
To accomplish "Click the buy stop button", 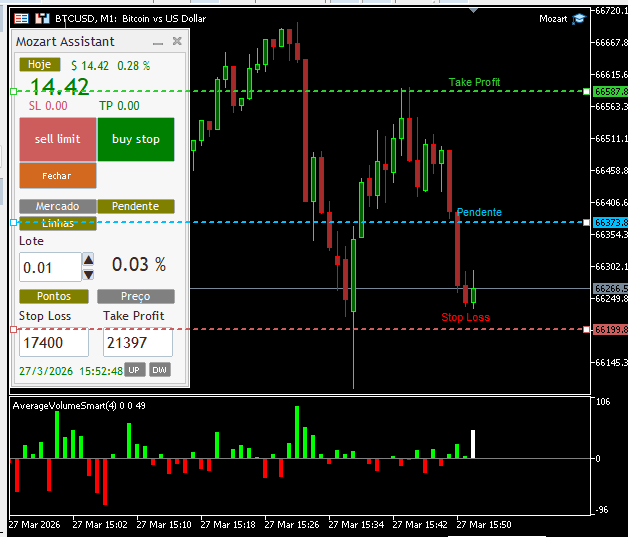I will pos(136,139).
